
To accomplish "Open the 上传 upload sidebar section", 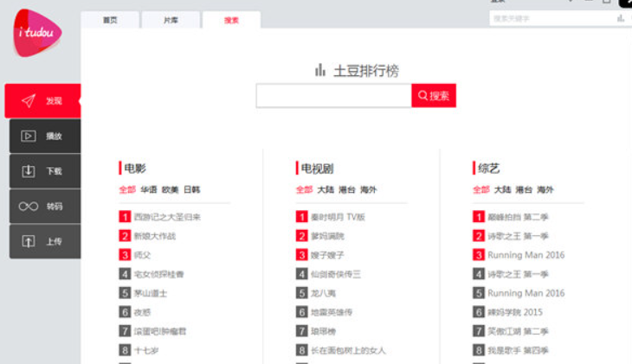I will (x=45, y=241).
